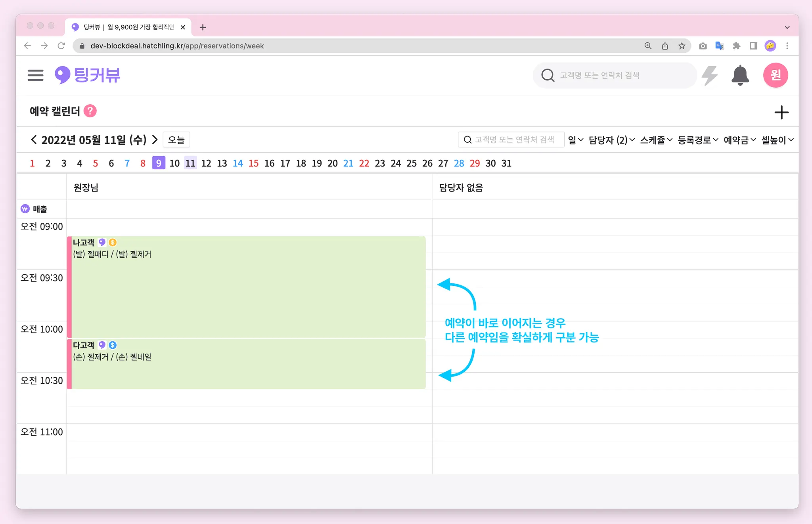812x524 pixels.
Task: Open the 스케줄 filter dropdown
Action: [x=656, y=140]
